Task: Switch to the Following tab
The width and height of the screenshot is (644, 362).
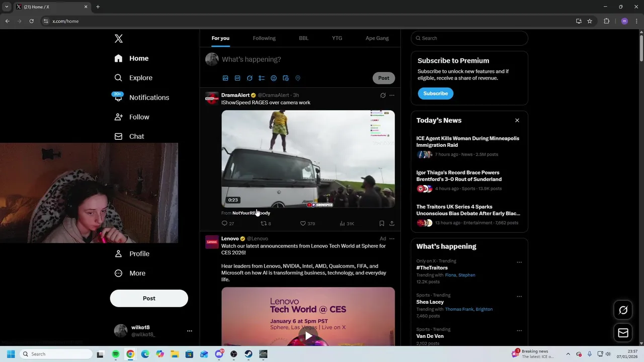Action: (x=264, y=38)
